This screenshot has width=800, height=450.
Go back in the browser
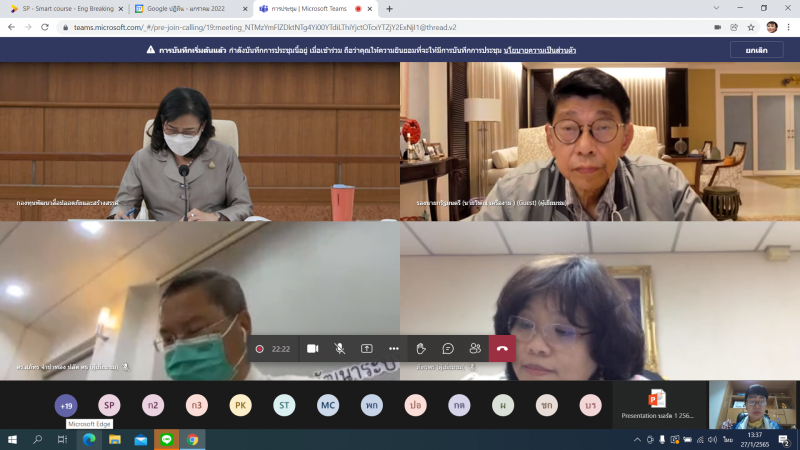11,27
